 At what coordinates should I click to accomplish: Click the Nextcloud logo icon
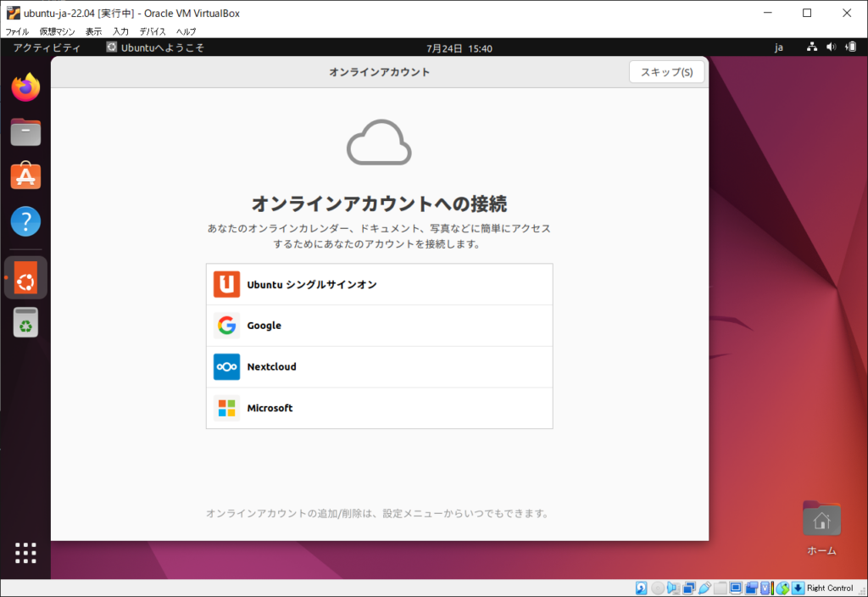[227, 366]
